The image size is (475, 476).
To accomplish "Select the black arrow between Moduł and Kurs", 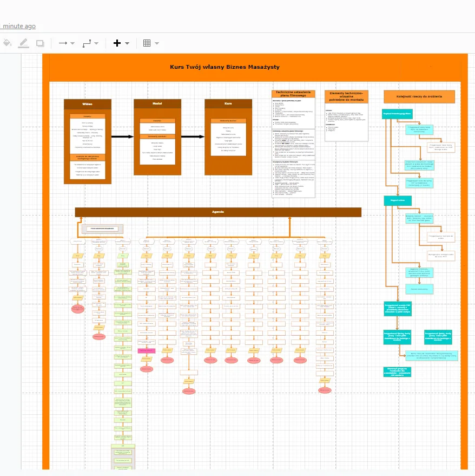I will click(193, 136).
